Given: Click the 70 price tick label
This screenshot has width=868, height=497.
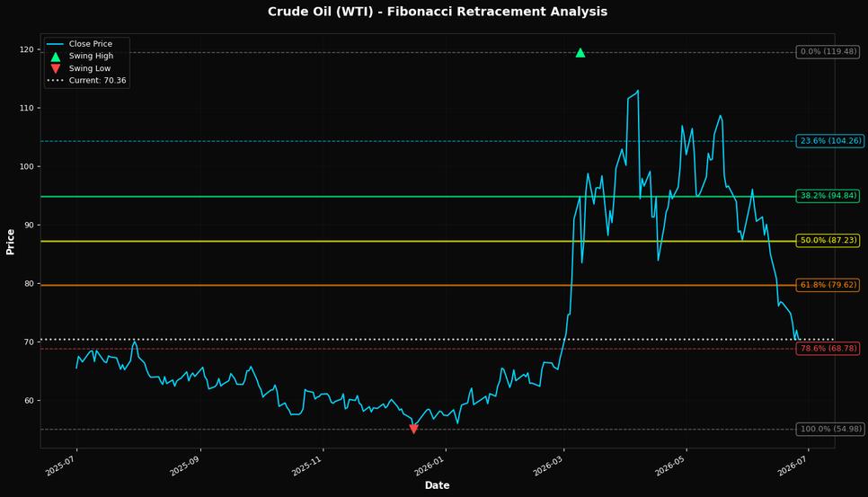Looking at the screenshot, I should tap(30, 342).
